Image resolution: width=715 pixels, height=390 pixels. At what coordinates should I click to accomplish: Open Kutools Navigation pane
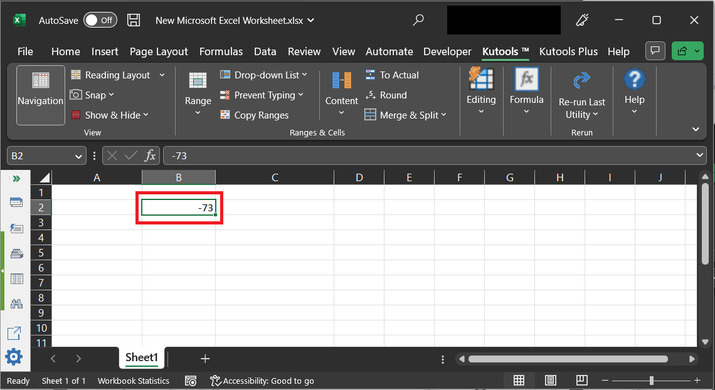click(x=40, y=95)
